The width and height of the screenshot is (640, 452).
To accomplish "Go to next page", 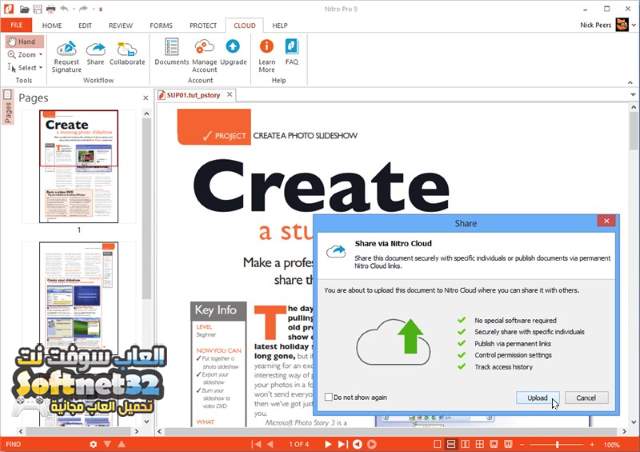I will point(327,444).
